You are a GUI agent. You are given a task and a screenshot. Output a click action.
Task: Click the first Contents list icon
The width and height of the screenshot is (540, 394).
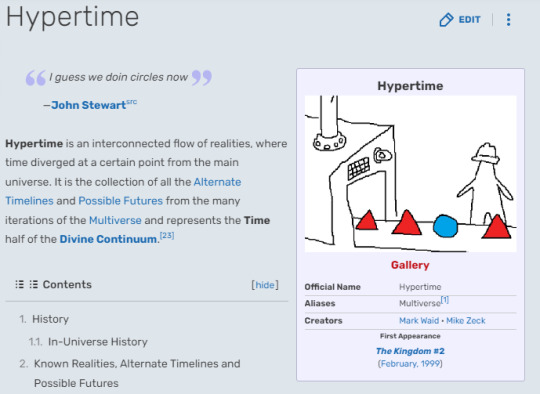click(20, 284)
